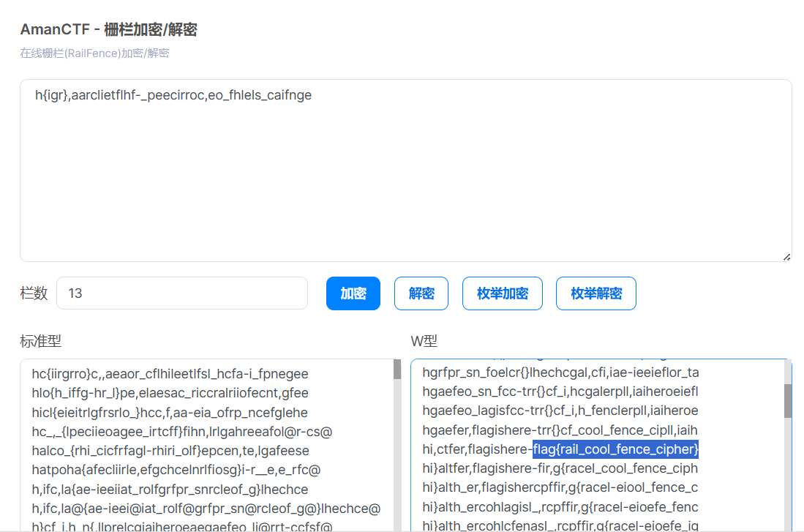Click the 枚举加密 enumerate-encrypt button

click(x=502, y=293)
